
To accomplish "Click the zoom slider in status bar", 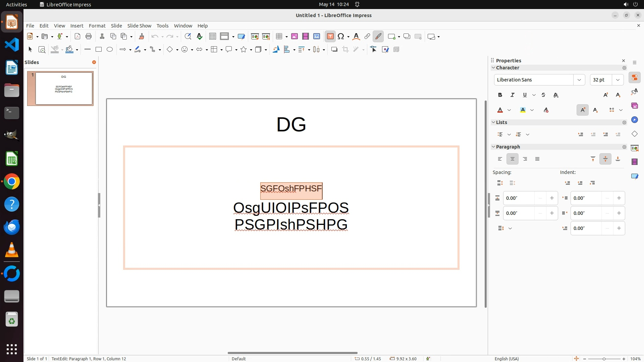I will [x=604, y=359].
